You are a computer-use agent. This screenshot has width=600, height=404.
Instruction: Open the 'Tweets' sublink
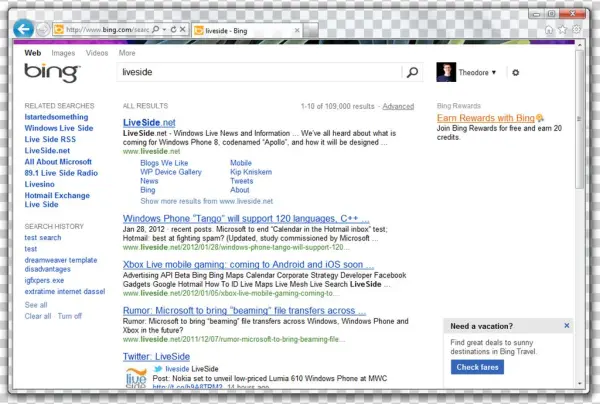tap(241, 181)
